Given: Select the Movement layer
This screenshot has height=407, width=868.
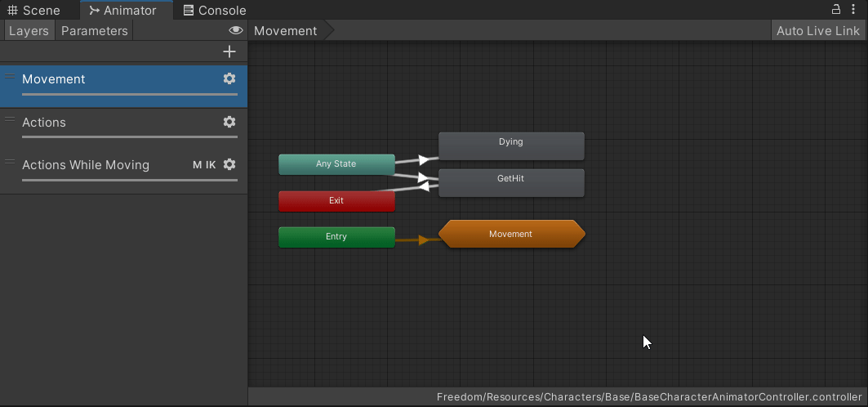Looking at the screenshot, I should (x=123, y=86).
